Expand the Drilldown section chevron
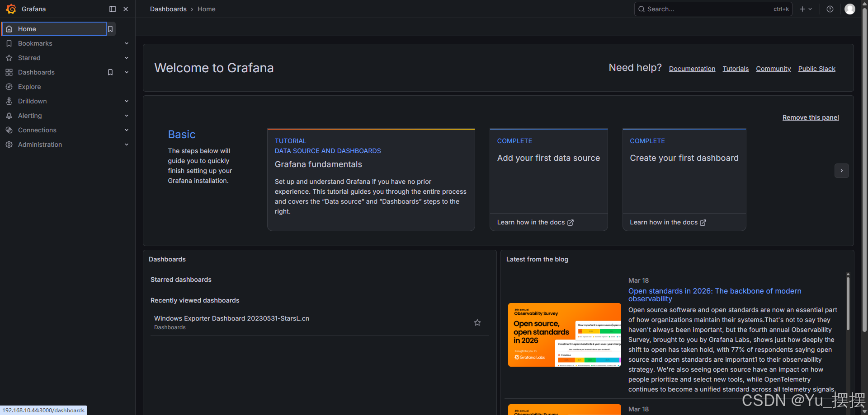Image resolution: width=868 pixels, height=415 pixels. [x=127, y=101]
